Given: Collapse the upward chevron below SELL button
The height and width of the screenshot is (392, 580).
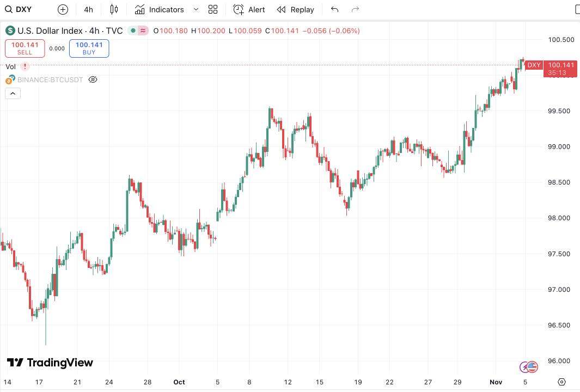Looking at the screenshot, I should point(13,93).
